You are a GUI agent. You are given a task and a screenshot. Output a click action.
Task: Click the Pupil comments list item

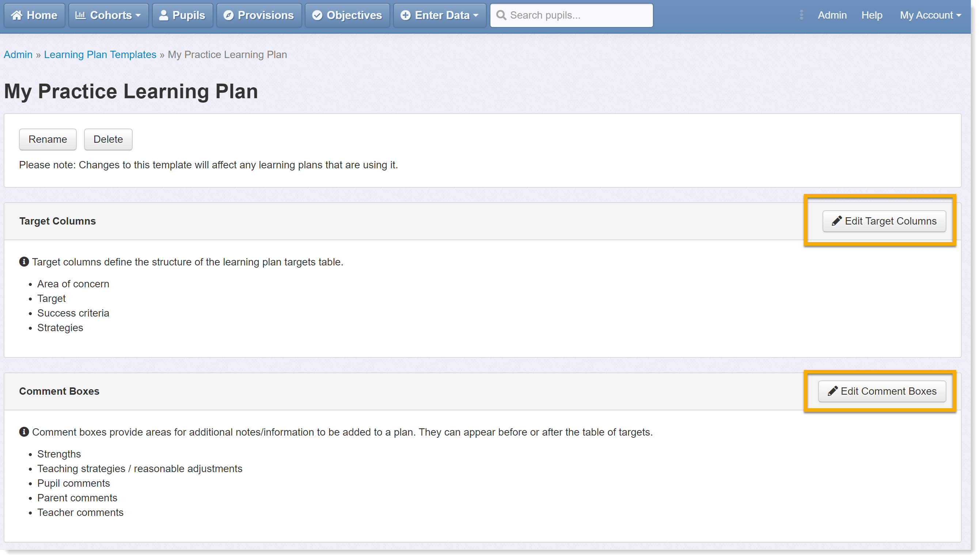tap(73, 483)
